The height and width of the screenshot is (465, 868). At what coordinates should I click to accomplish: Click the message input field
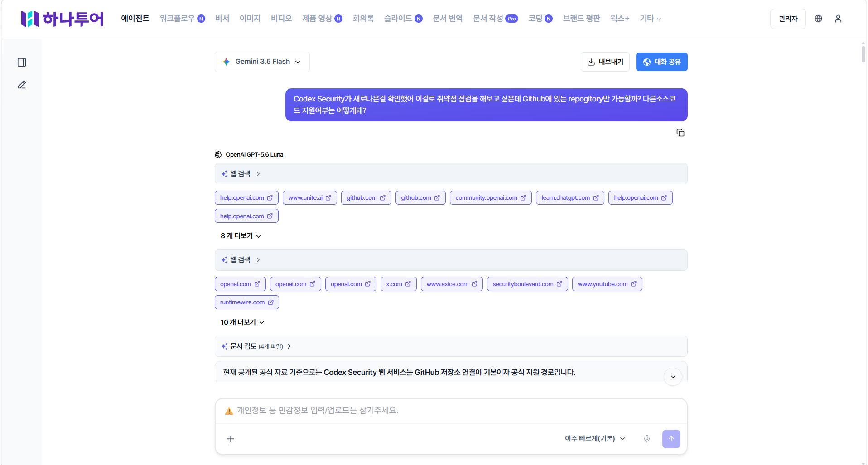pos(451,411)
